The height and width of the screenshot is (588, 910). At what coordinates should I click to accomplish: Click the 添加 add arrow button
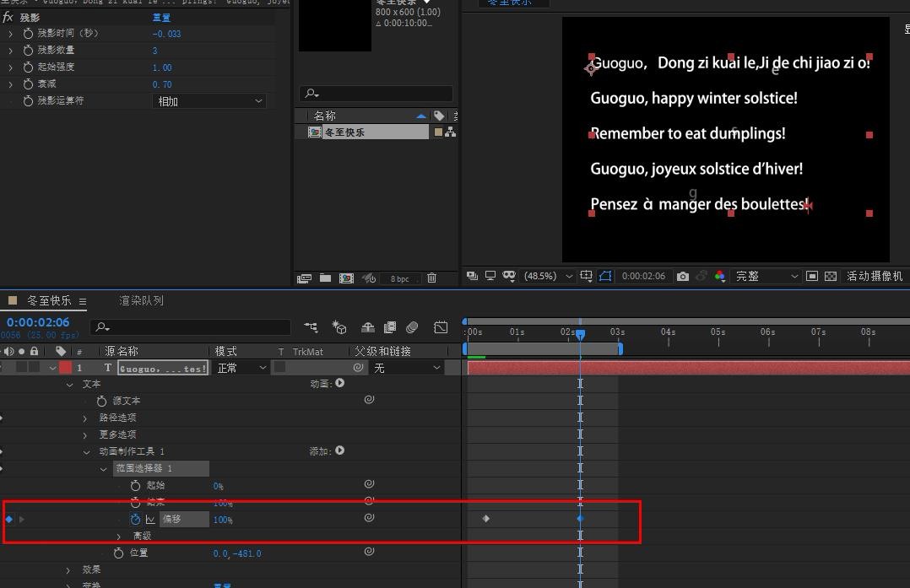[x=340, y=450]
